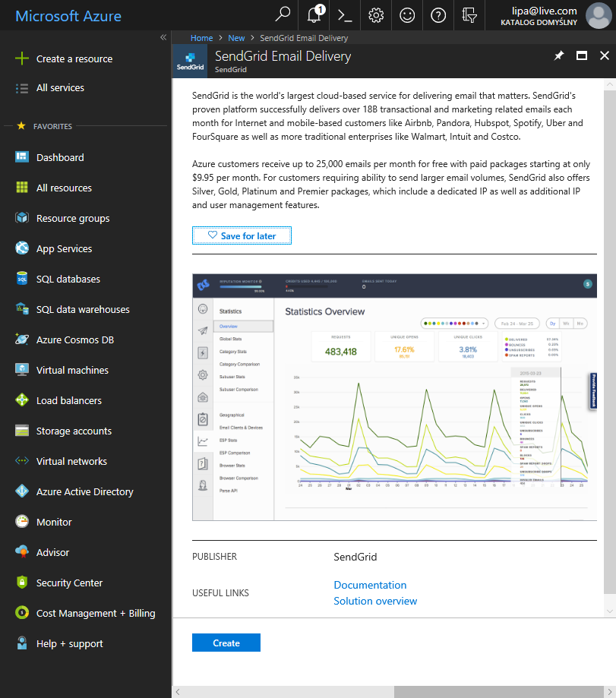Click the lipa@live.com account name
Viewport: 616px width, 698px height.
(544, 11)
